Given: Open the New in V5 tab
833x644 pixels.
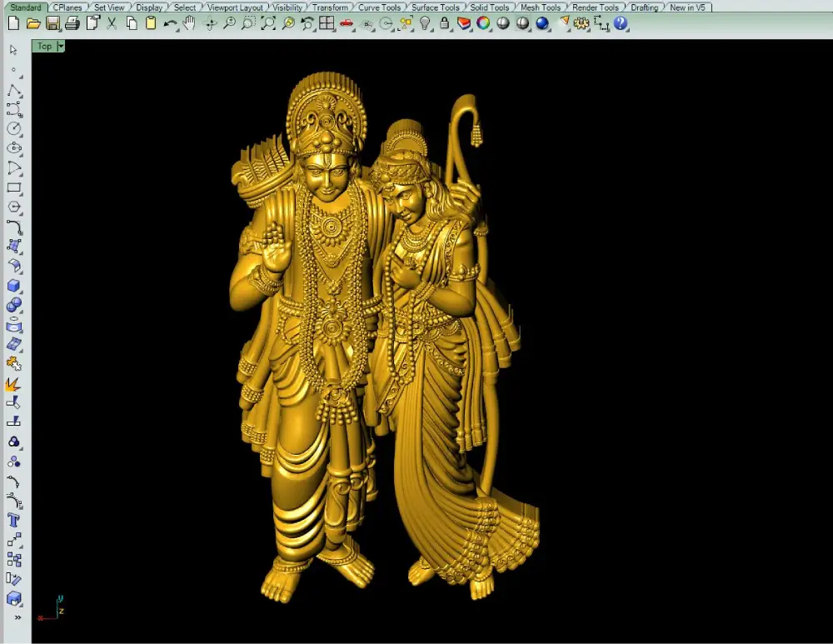Looking at the screenshot, I should coord(687,7).
